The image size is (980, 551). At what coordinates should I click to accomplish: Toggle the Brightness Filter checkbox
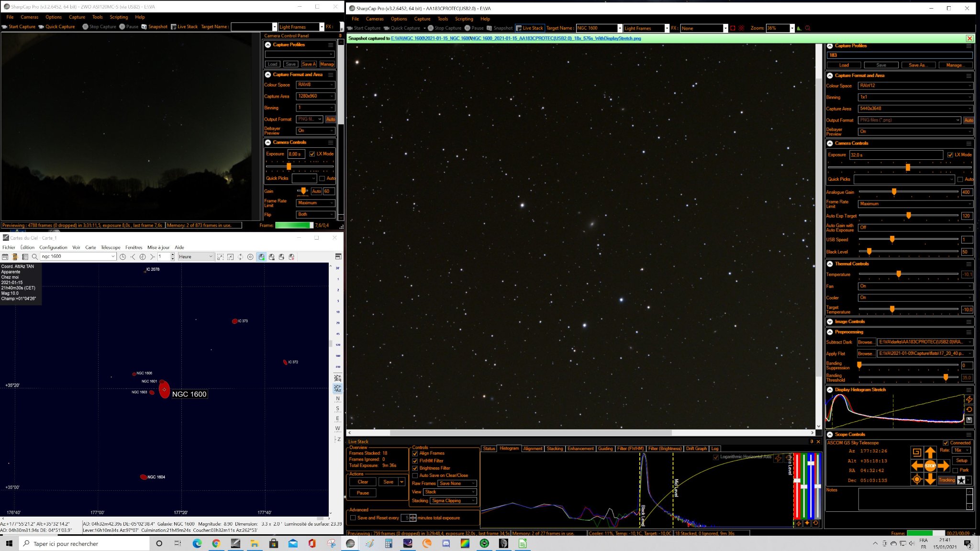(415, 468)
